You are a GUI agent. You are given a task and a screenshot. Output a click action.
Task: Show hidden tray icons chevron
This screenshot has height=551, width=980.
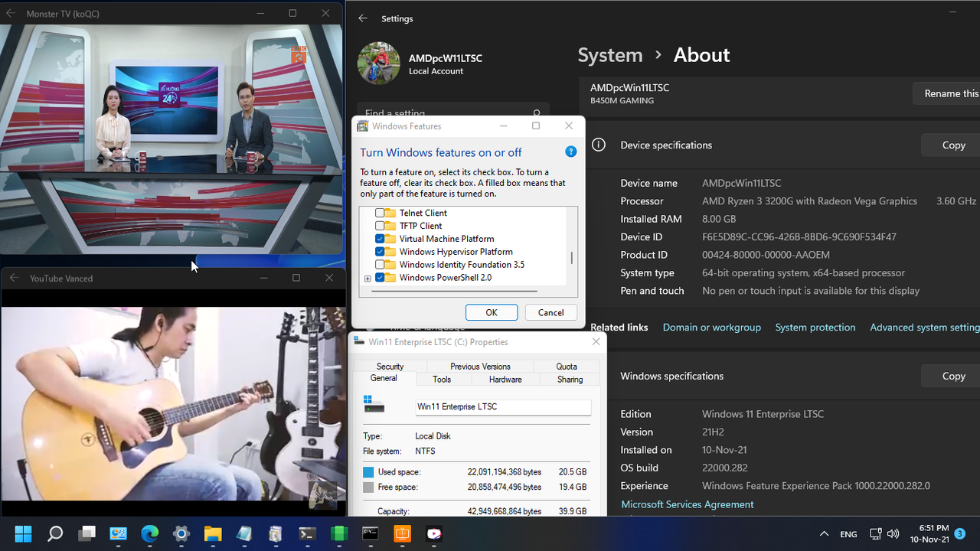click(824, 534)
